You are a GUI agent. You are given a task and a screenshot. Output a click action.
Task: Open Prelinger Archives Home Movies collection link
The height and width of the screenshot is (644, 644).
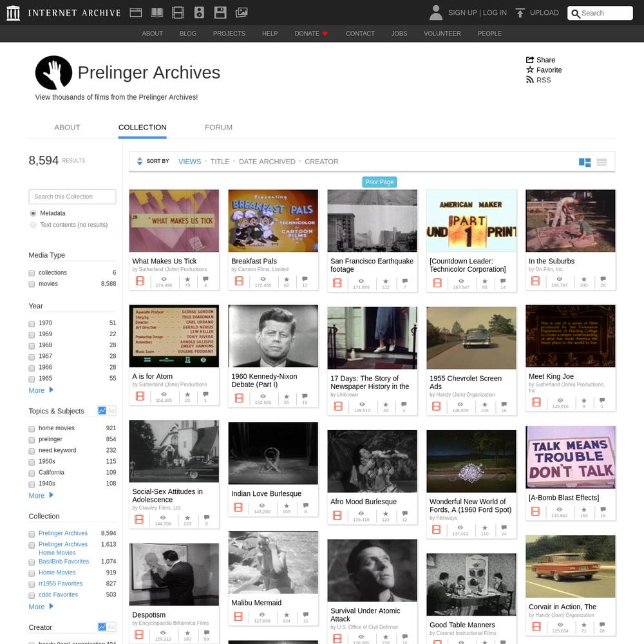(x=63, y=548)
